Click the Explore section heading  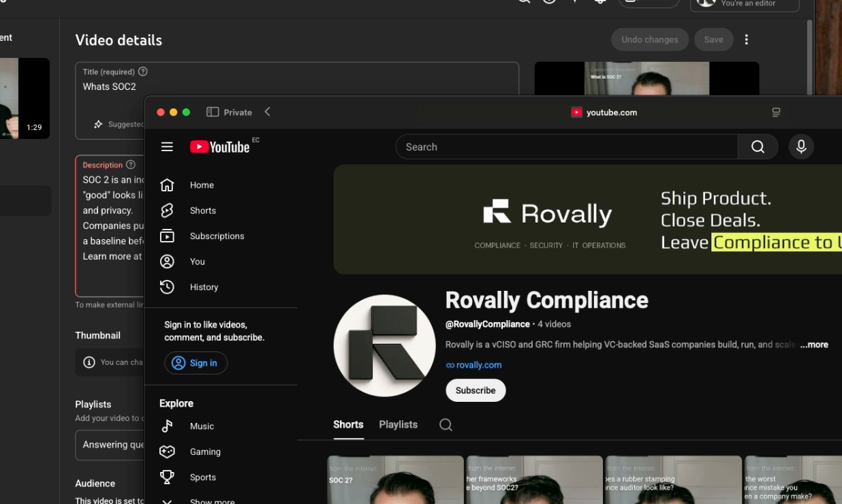[x=176, y=403]
